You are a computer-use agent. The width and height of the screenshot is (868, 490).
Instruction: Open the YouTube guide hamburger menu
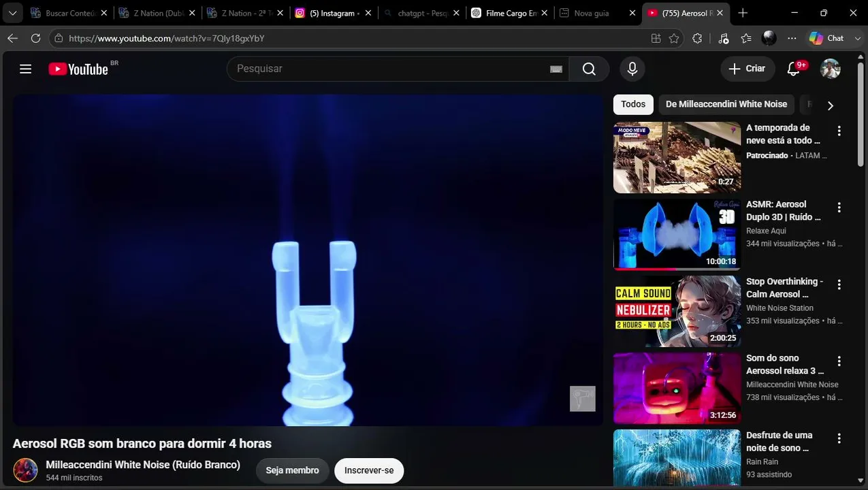click(26, 69)
